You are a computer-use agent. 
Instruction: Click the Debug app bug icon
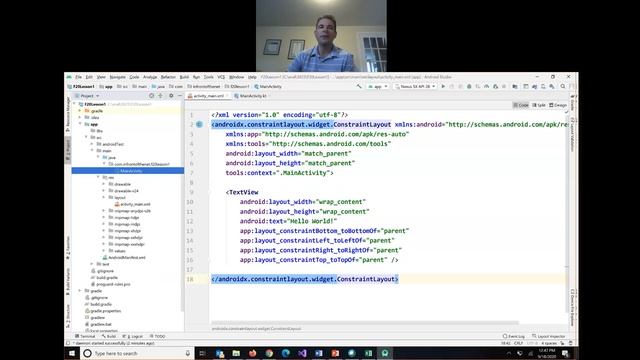(469, 87)
